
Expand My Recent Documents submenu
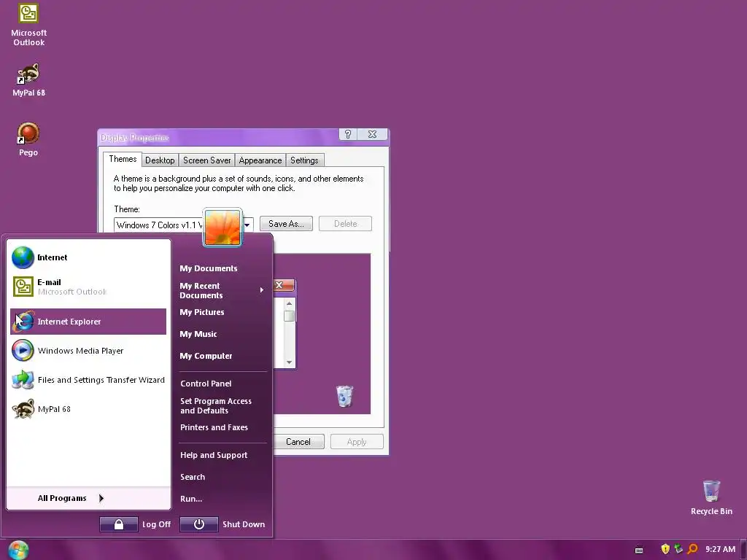[222, 290]
